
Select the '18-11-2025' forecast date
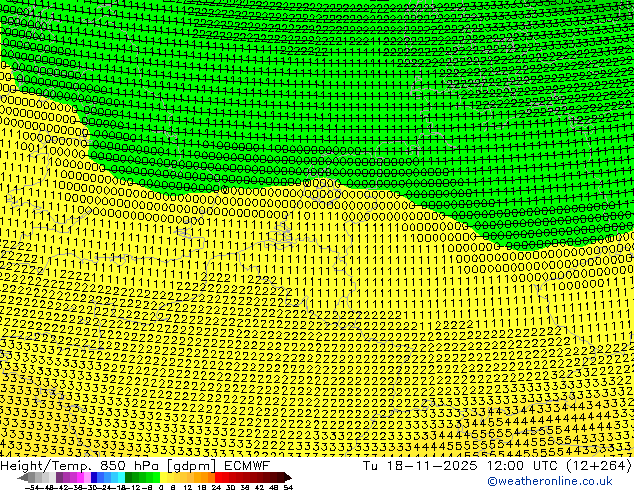click(432, 466)
